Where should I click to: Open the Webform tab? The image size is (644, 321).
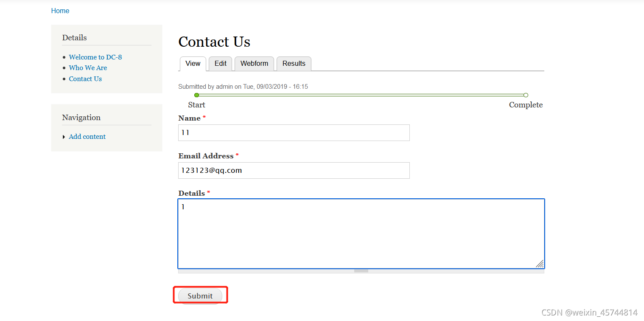tap(254, 64)
